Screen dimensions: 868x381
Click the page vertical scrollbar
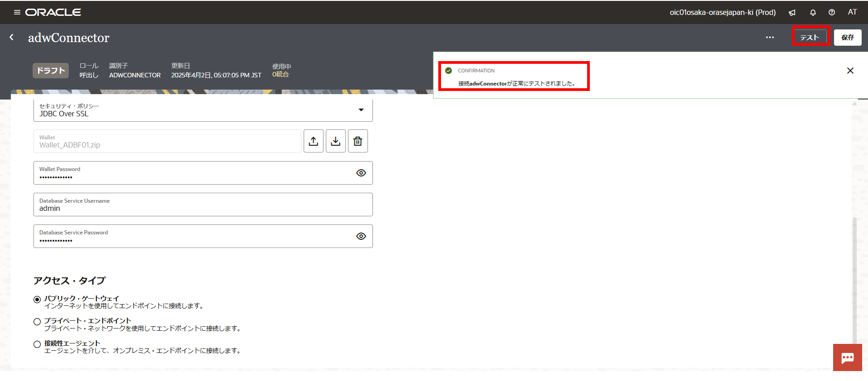[x=854, y=281]
